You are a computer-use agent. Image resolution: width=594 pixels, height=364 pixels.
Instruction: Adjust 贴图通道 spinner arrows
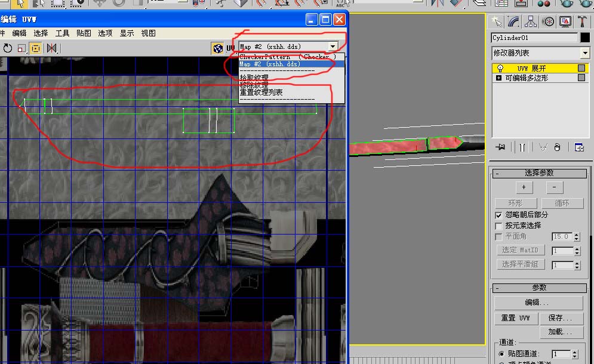(x=575, y=354)
